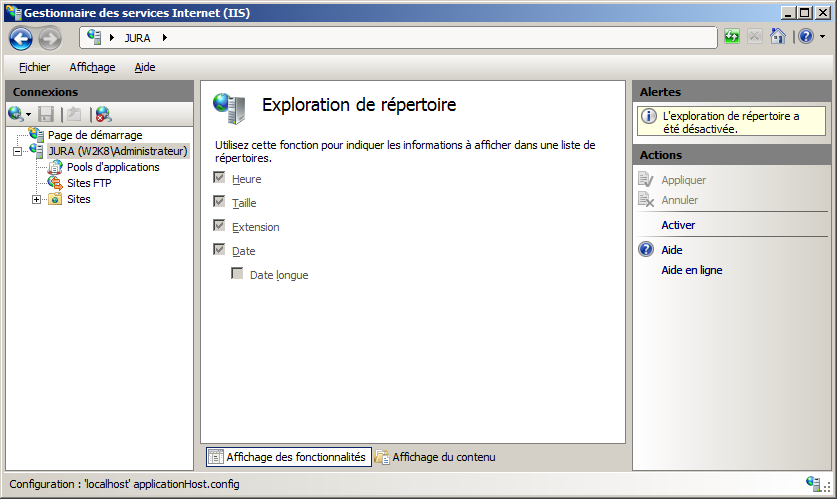Collapse the JURA server tree node
The height and width of the screenshot is (499, 837).
(x=18, y=151)
